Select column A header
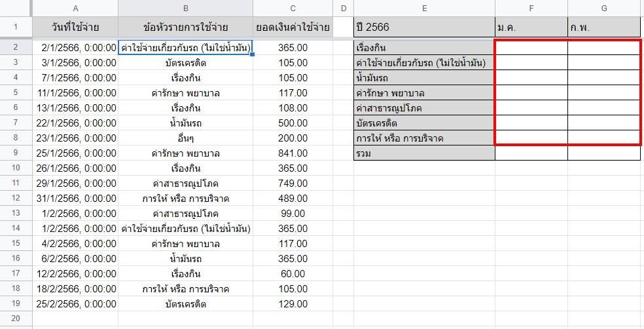The height and width of the screenshot is (329, 644). coord(75,9)
